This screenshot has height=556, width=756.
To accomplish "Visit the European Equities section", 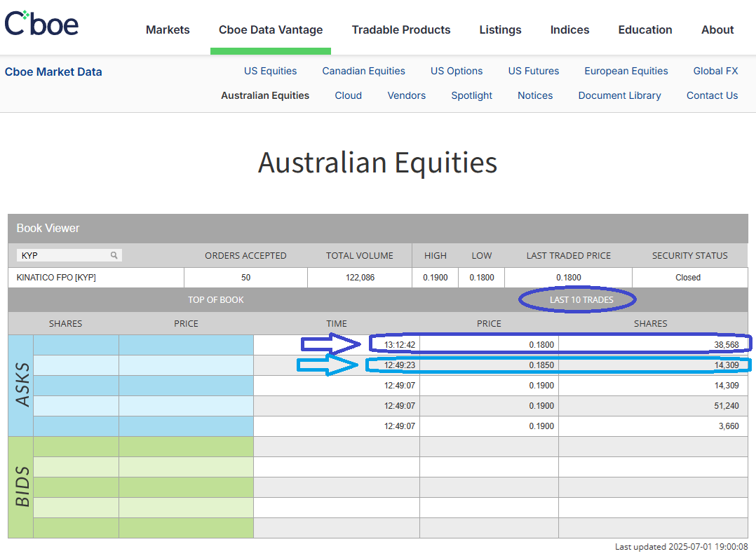I will tap(626, 71).
